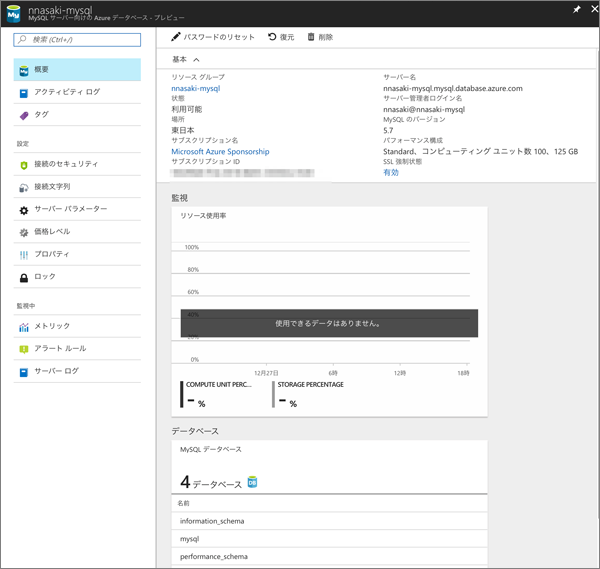
Task: Click the ロック padlock icon
Action: click(24, 278)
